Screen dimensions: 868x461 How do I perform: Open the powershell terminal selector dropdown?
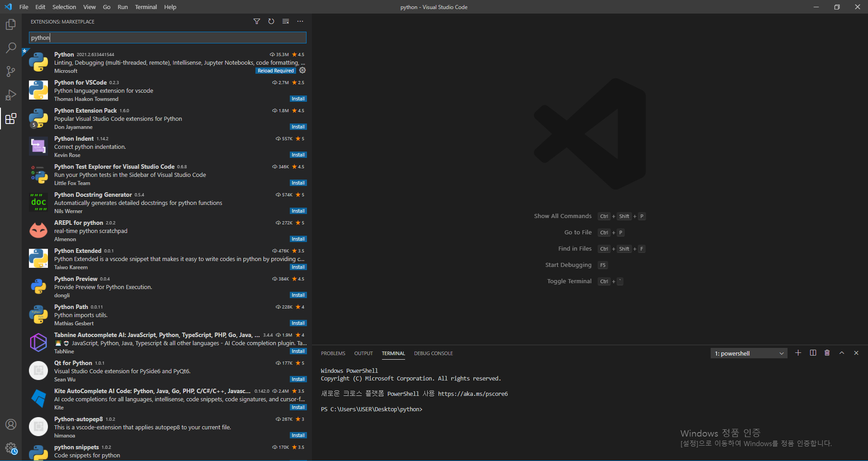pyautogui.click(x=749, y=353)
